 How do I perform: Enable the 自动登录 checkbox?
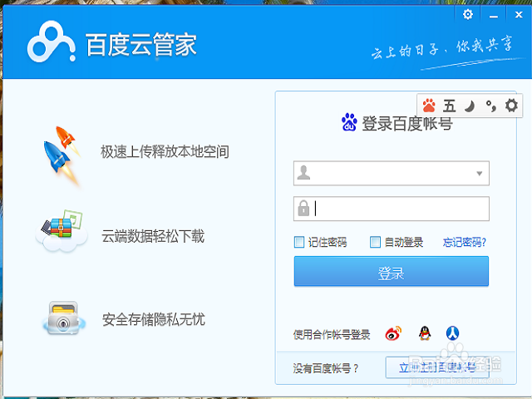375,242
